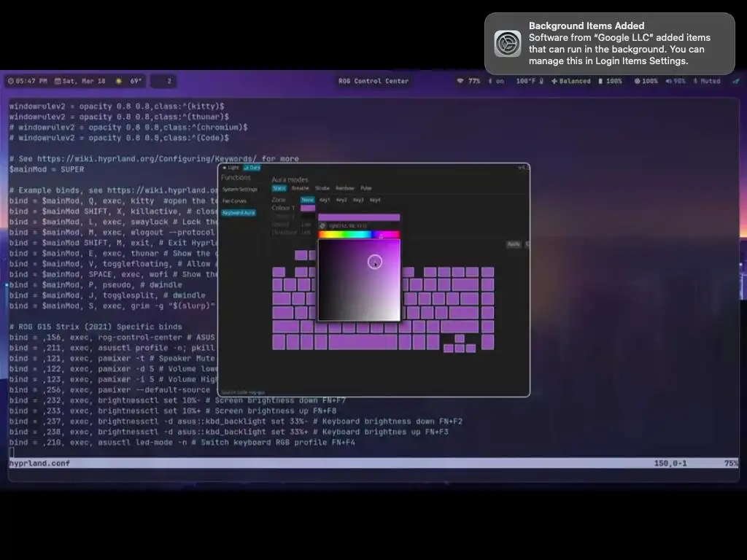747x560 pixels.
Task: Click the ROG Control Center window title
Action: [373, 81]
